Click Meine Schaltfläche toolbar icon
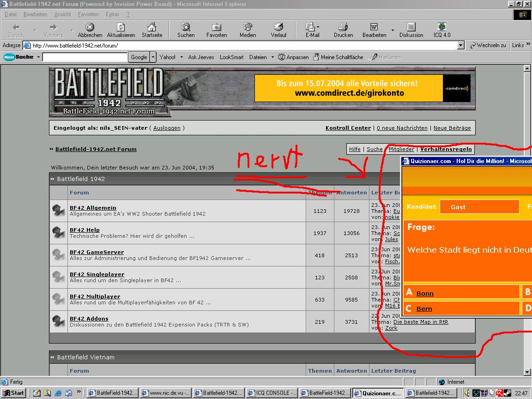This screenshot has height=399, width=532. click(316, 57)
